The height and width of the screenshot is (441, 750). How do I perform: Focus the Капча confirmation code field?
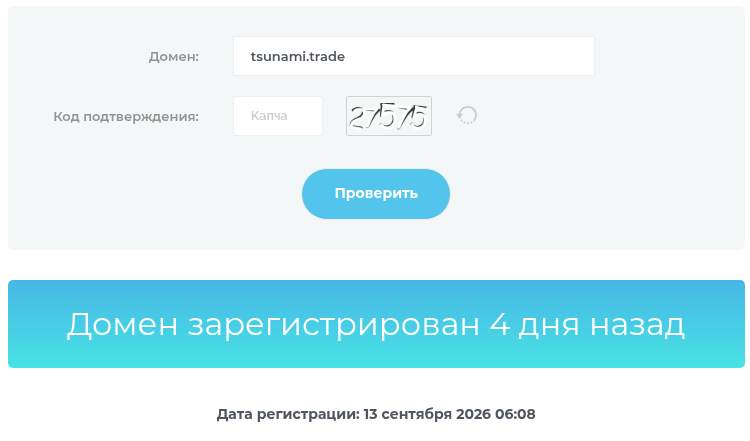click(278, 116)
